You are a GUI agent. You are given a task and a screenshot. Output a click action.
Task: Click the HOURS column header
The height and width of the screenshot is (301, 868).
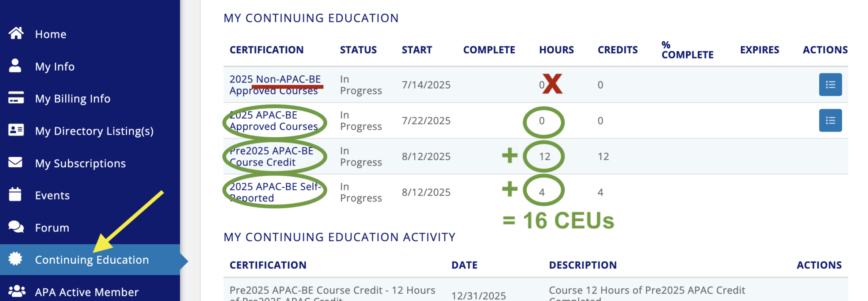pyautogui.click(x=556, y=50)
